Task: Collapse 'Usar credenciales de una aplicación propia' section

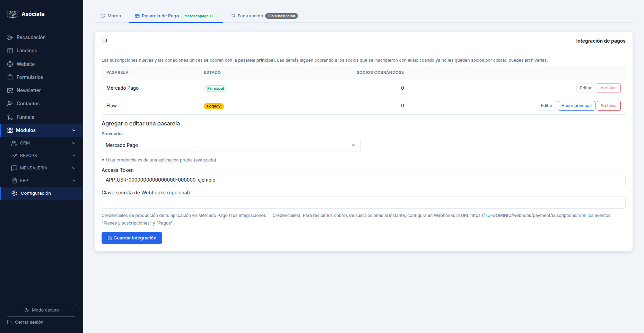Action: coord(159,160)
